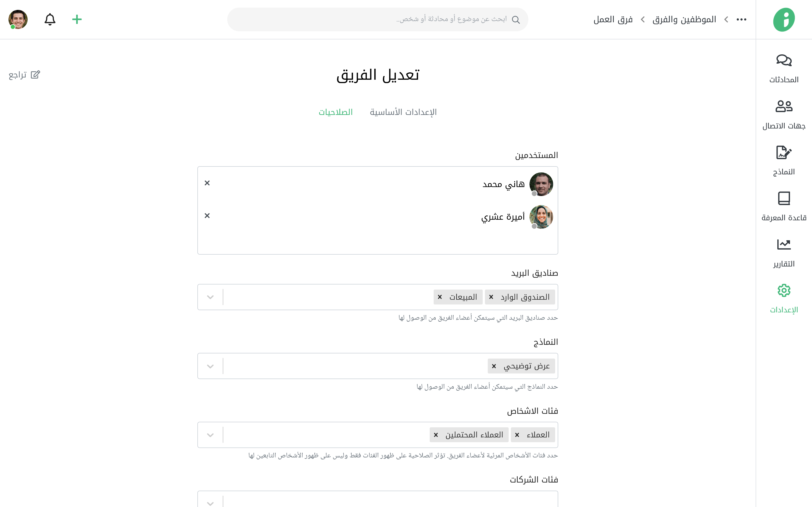Image resolution: width=812 pixels, height=507 pixels.
Task: Click the الإعدادات settings gear icon
Action: 784,291
